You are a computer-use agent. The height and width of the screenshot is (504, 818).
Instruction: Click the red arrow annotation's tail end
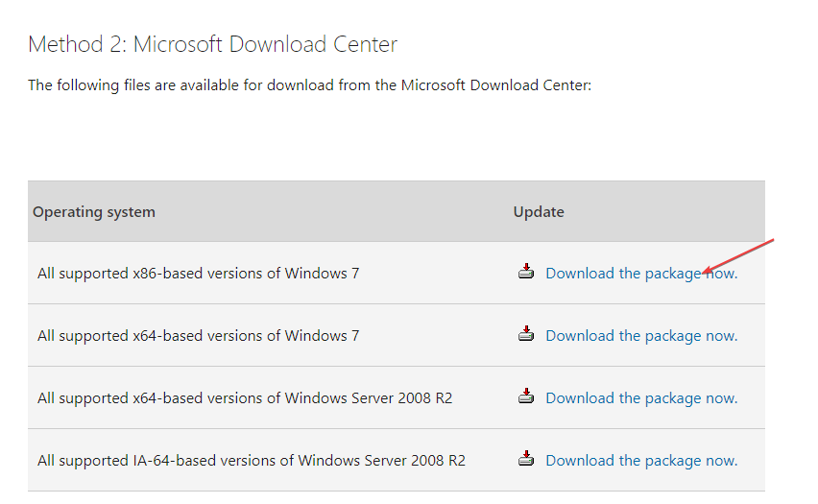772,241
